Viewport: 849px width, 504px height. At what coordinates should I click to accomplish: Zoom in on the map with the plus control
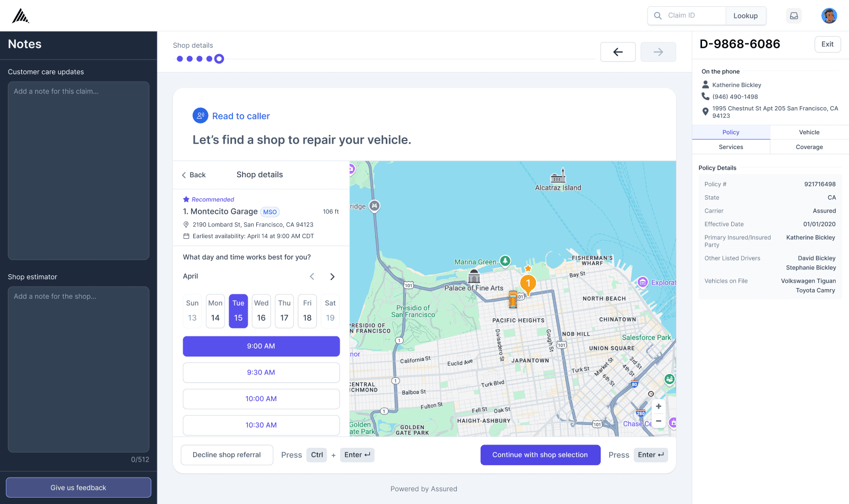tap(658, 406)
